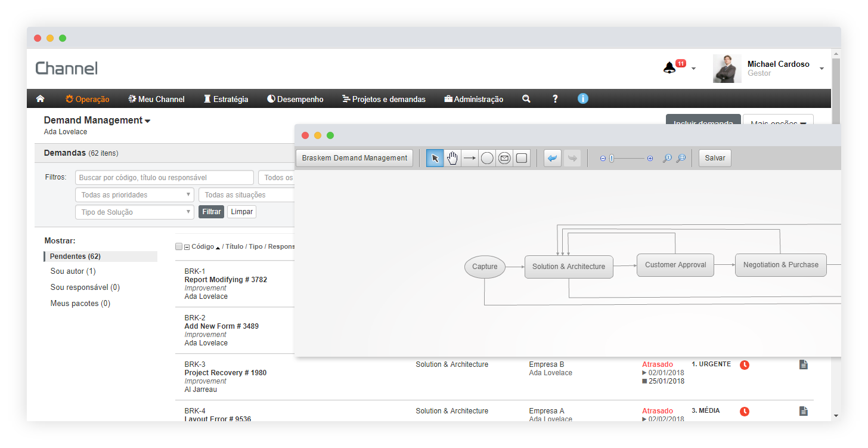868x448 pixels.
Task: Open the notifications bell
Action: click(x=669, y=68)
